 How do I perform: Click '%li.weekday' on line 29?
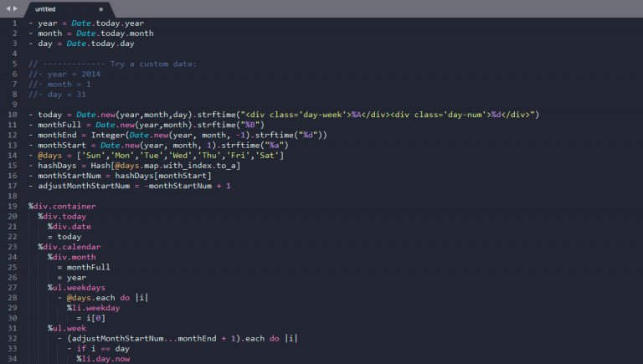click(x=94, y=308)
